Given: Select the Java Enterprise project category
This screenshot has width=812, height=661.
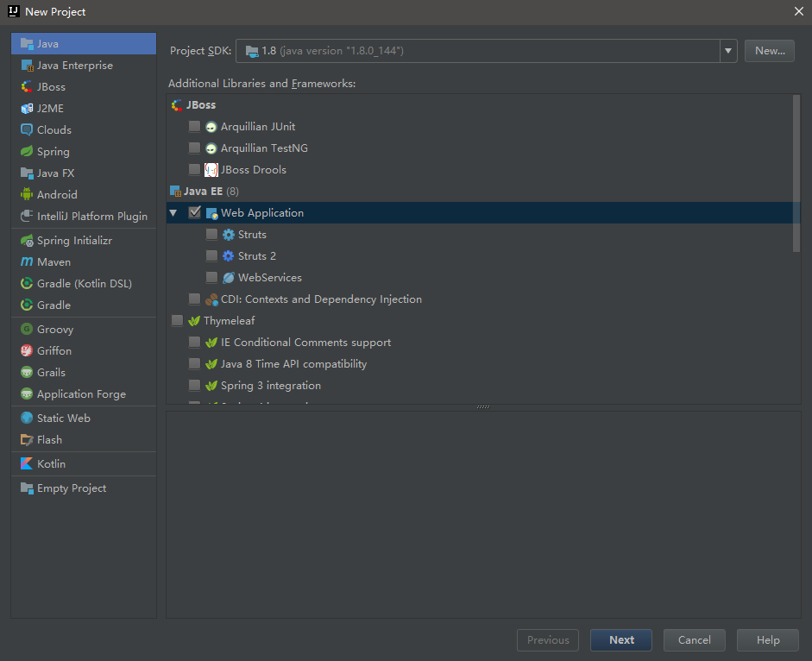Looking at the screenshot, I should point(74,65).
